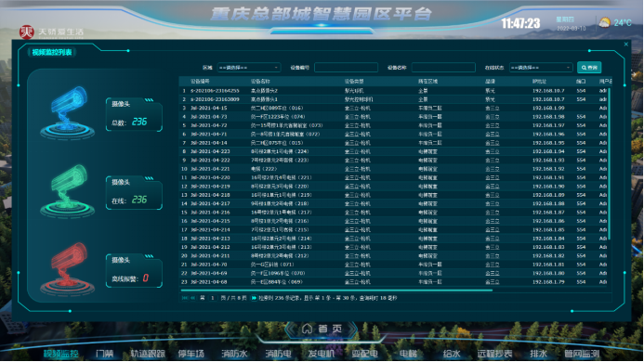Switch to 停车场 tab
The width and height of the screenshot is (644, 362).
[191, 354]
